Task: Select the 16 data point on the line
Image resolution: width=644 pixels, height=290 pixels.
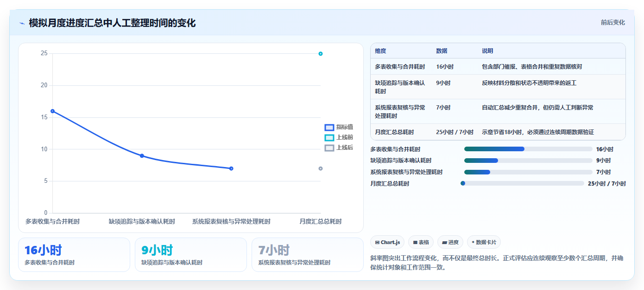Action: tap(52, 111)
